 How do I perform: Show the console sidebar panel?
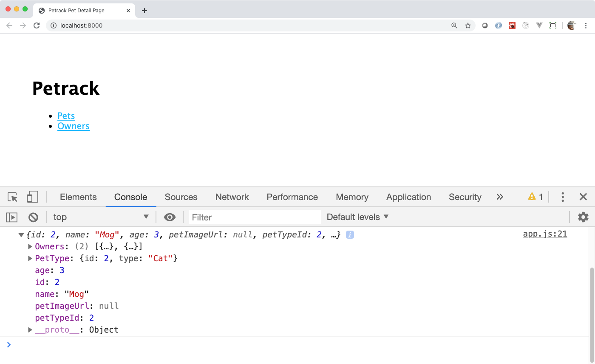tap(11, 217)
